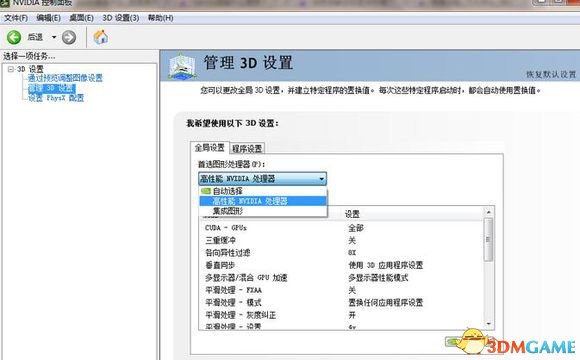Image resolution: width=580 pixels, height=360 pixels.
Task: Collapse the 3D 设置 tree node
Action: 11,69
